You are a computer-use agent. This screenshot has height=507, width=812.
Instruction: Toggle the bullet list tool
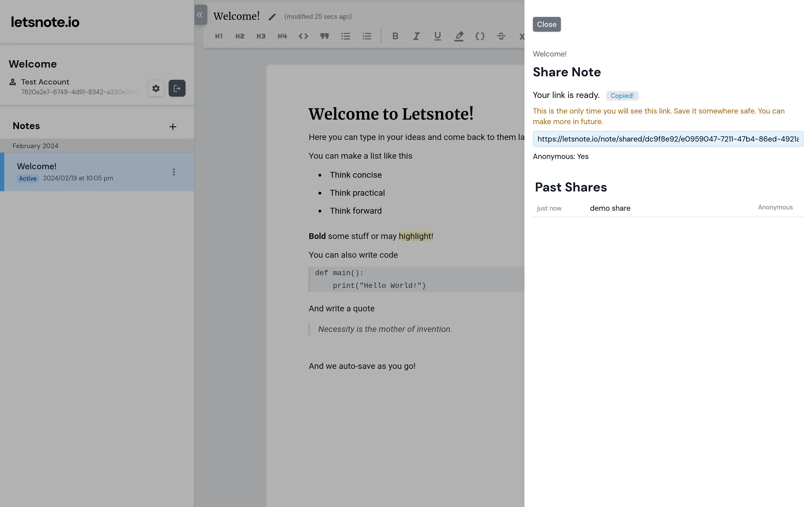click(x=346, y=36)
